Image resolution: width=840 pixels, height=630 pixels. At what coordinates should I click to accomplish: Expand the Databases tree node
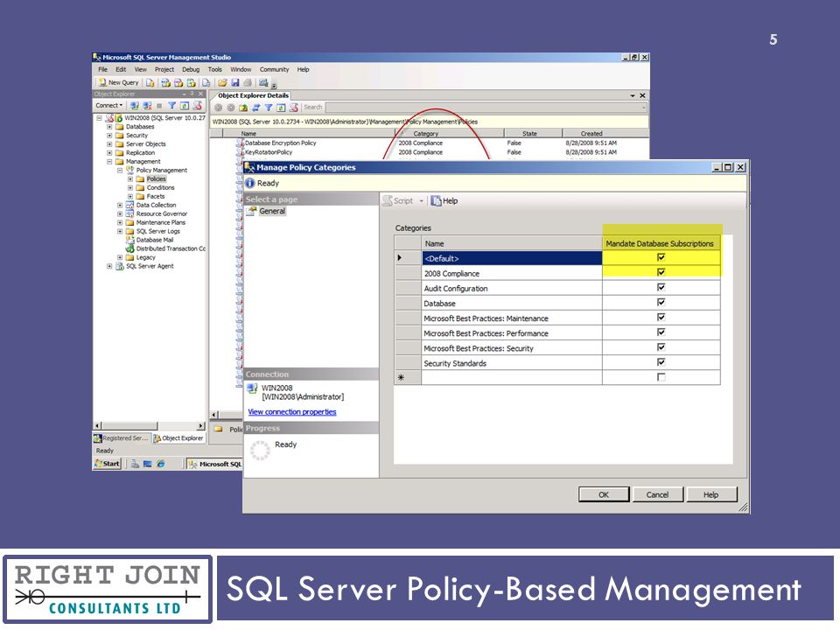click(x=109, y=127)
